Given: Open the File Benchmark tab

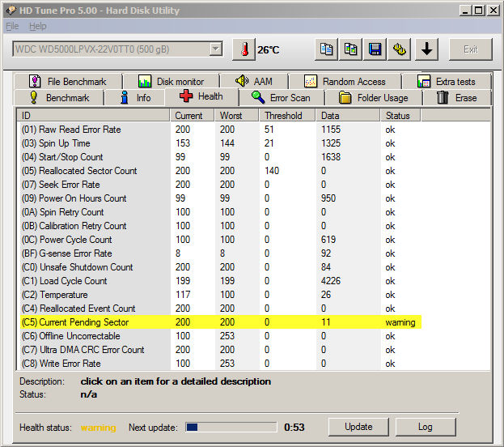Looking at the screenshot, I should [68, 82].
